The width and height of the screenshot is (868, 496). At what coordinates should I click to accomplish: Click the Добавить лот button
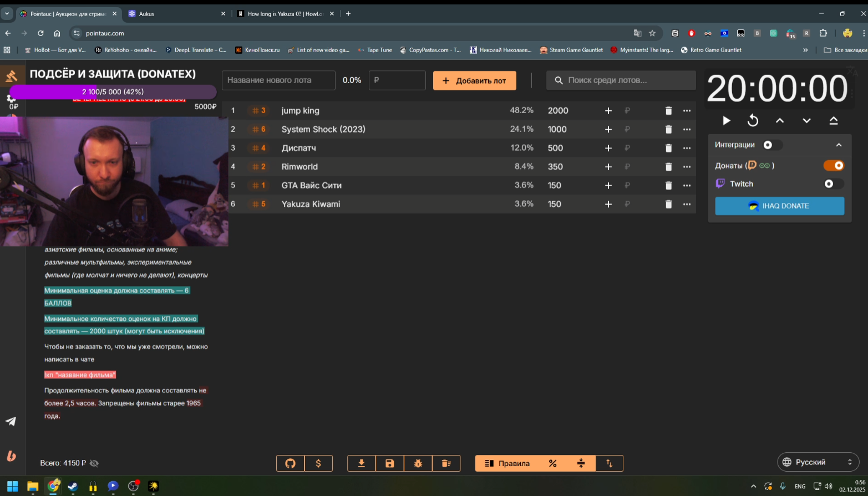click(474, 80)
